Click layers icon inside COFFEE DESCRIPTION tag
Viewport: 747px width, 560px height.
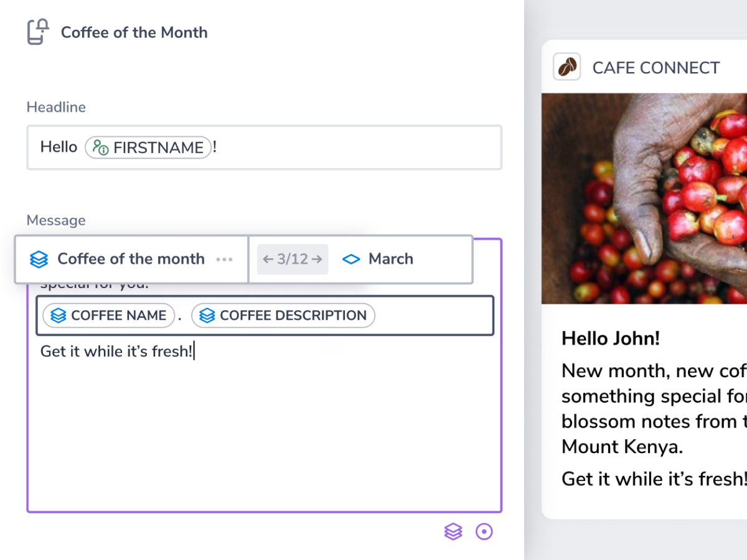click(x=207, y=316)
